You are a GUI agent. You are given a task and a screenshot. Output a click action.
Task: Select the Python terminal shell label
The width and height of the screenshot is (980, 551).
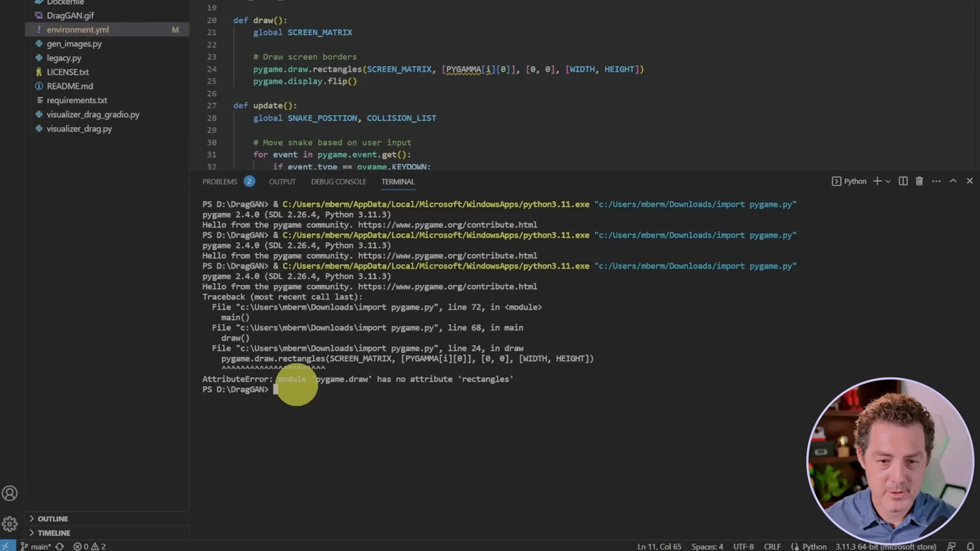click(x=849, y=181)
